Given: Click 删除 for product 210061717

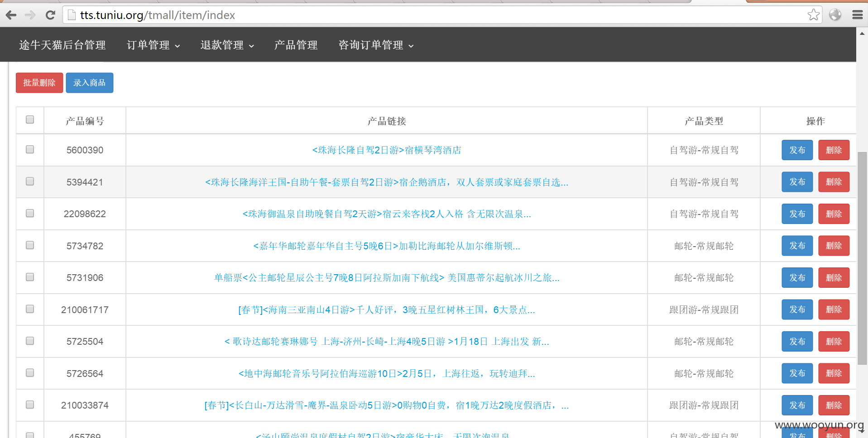Looking at the screenshot, I should coord(834,309).
